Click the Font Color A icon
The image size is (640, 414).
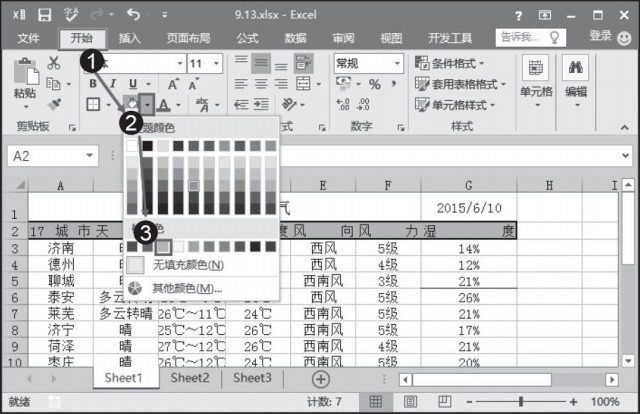pyautogui.click(x=164, y=105)
